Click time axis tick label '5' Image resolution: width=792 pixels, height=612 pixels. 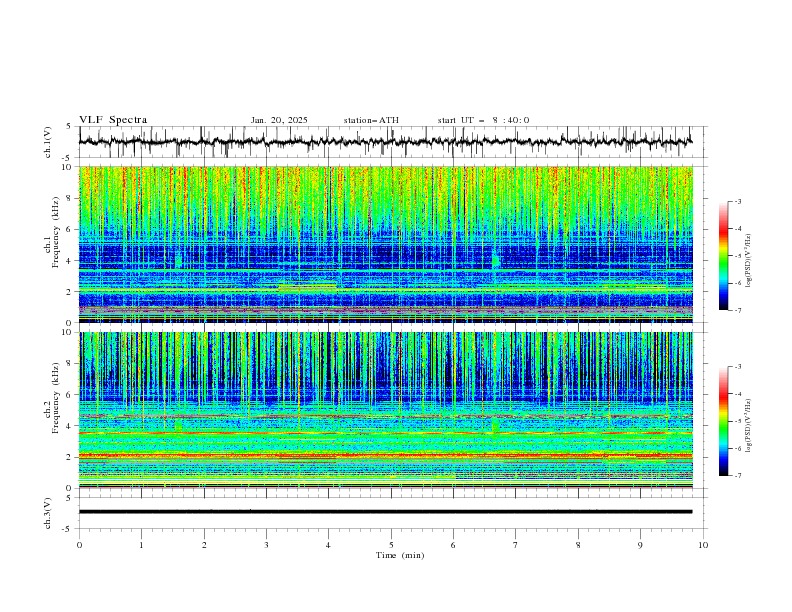[x=391, y=545]
